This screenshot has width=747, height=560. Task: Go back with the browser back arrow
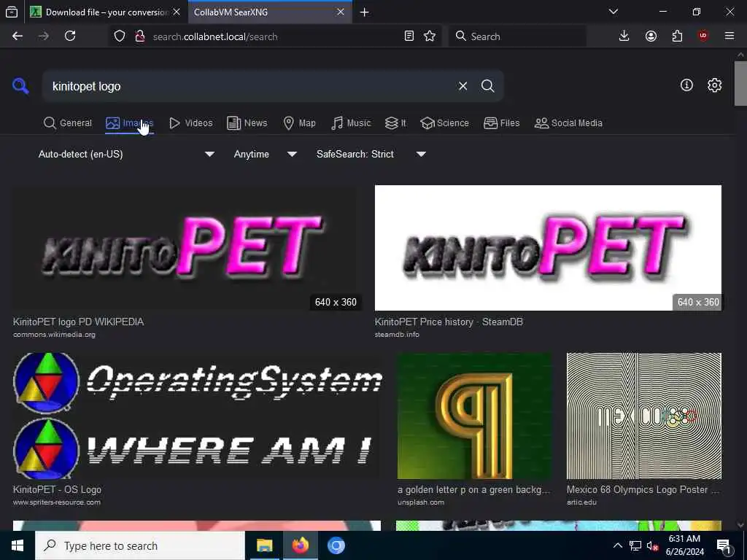pyautogui.click(x=18, y=36)
